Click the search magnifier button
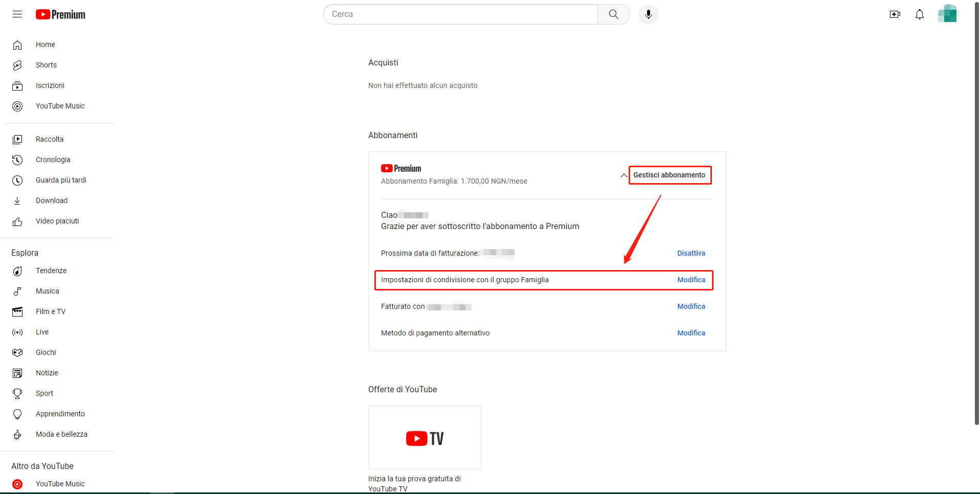 (614, 14)
